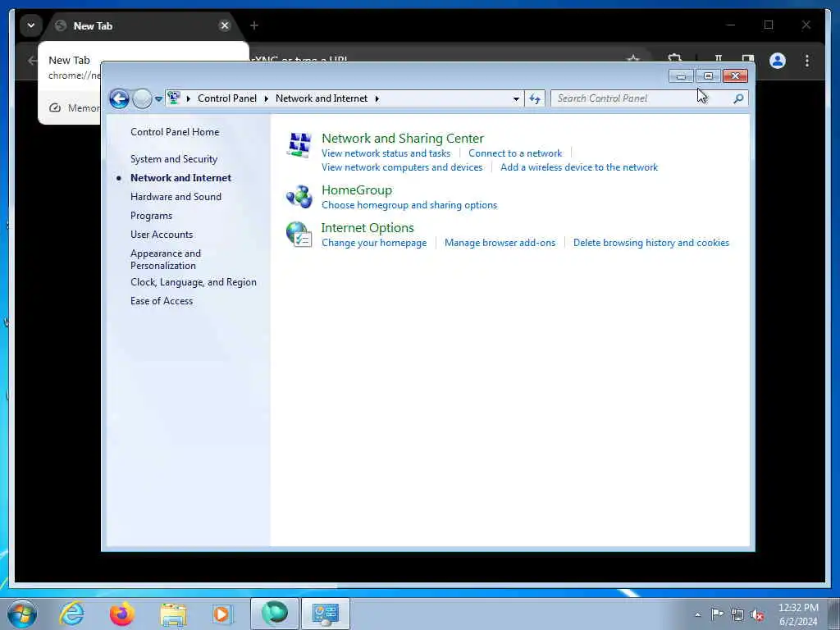
Task: Open the Windows Start orb
Action: point(22,614)
